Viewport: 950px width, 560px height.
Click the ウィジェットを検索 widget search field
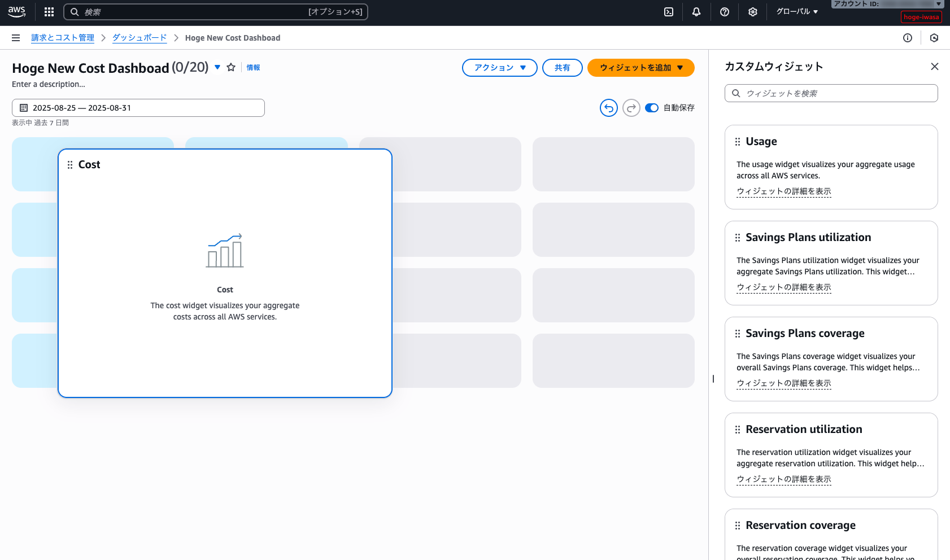(x=831, y=93)
